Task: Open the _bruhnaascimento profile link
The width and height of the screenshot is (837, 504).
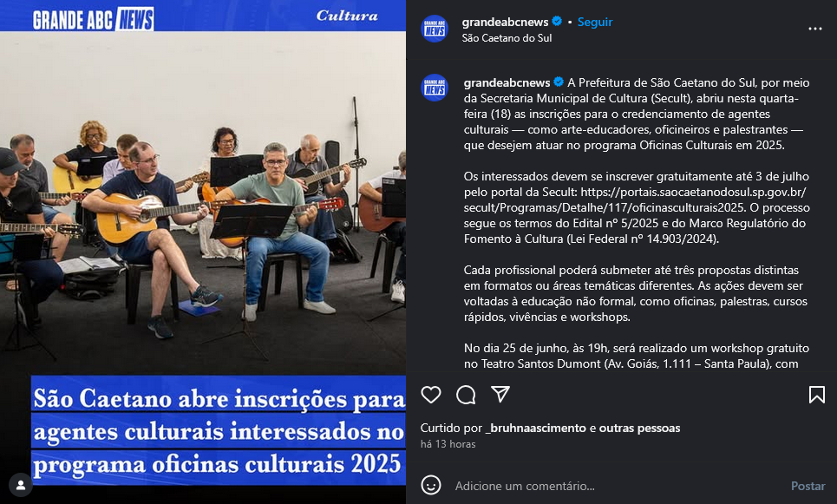Action: (535, 429)
